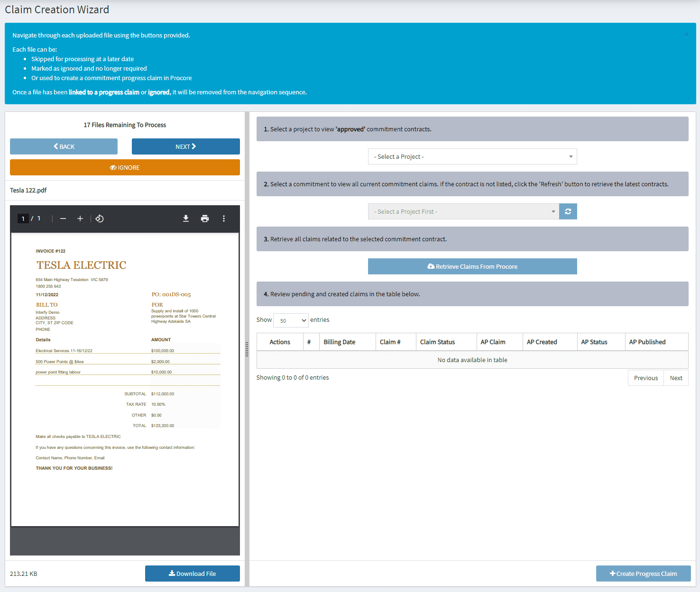Image resolution: width=700 pixels, height=592 pixels.
Task: Rotate the PDF page in the viewer
Action: click(x=99, y=219)
